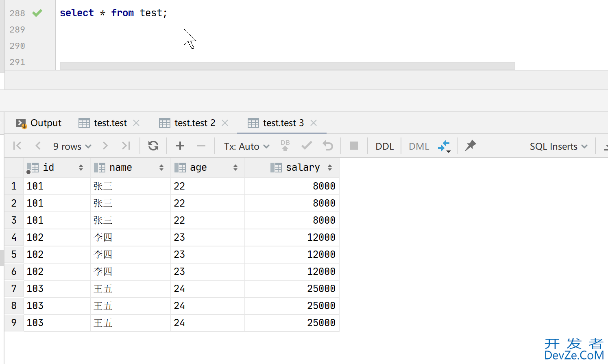Go to first page of results
Viewport: 608px width, 364px height.
(x=17, y=146)
